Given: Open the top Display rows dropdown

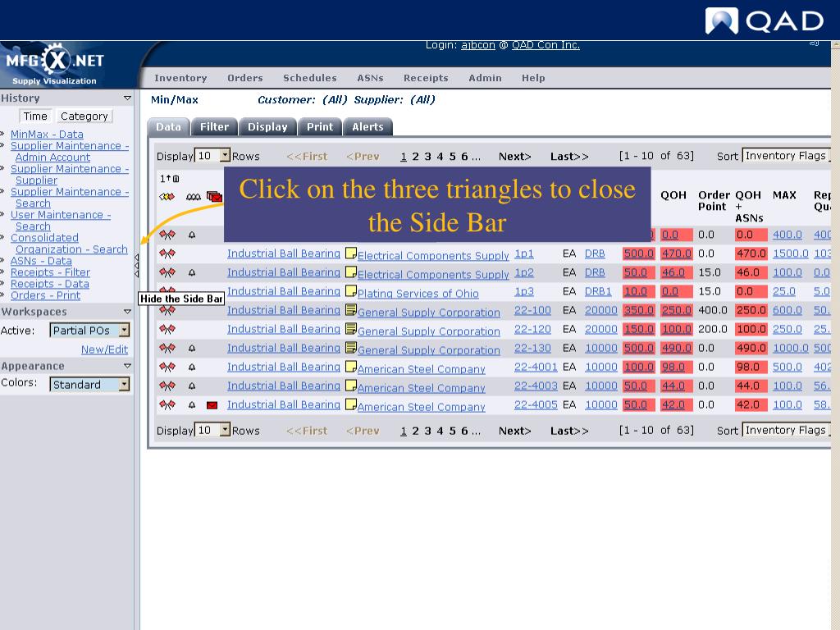Looking at the screenshot, I should point(212,155).
